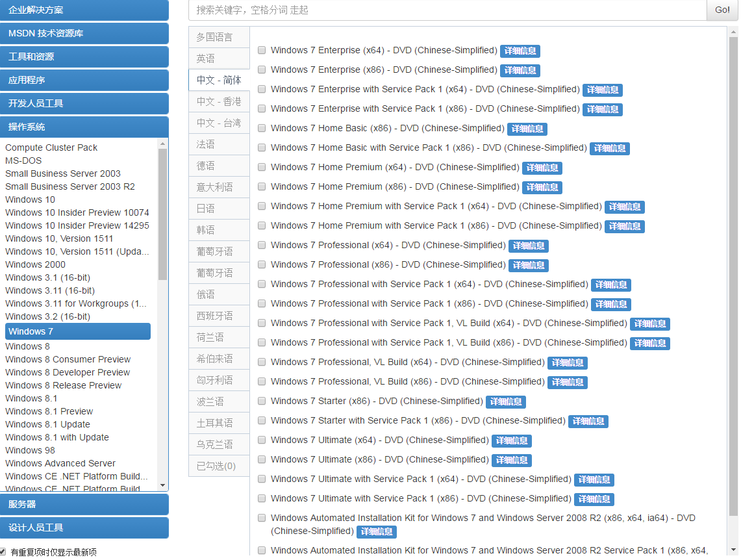Click the search keyword input field
Screen dimensions: 741x560
pos(447,10)
